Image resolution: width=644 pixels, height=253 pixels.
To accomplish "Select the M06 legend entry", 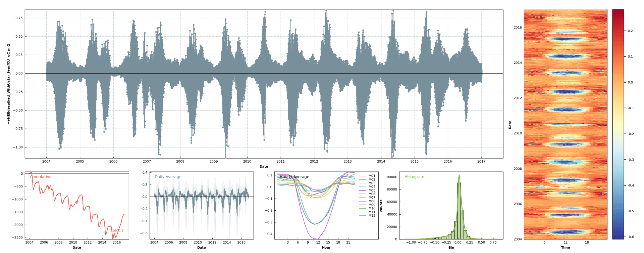I will tap(367, 194).
